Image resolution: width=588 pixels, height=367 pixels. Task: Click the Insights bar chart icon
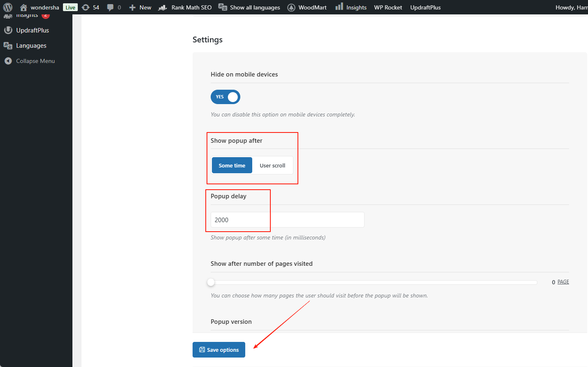tap(339, 7)
